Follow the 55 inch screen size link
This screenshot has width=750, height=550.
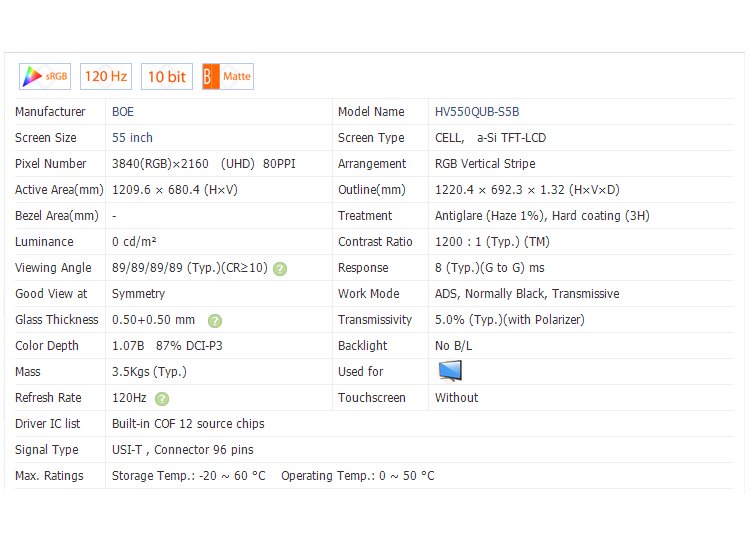pyautogui.click(x=132, y=138)
